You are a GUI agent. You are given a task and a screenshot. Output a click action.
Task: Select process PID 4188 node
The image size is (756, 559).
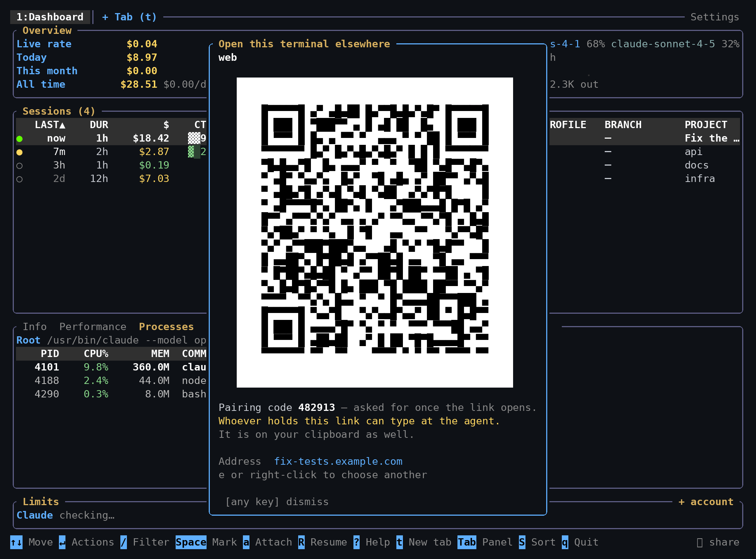111,381
